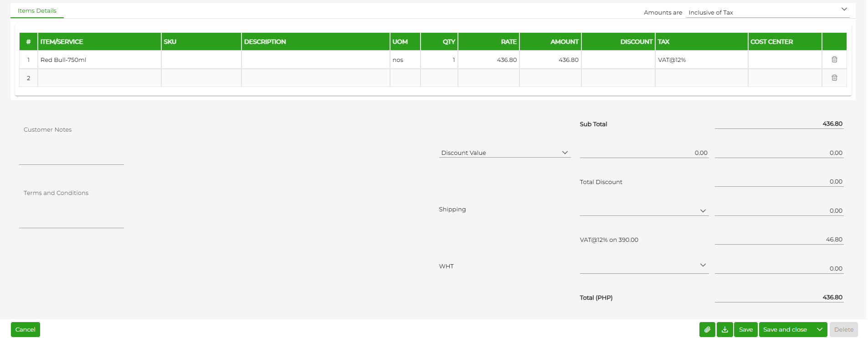
Task: Click the VAT@12% tax cell in row 1
Action: point(701,60)
